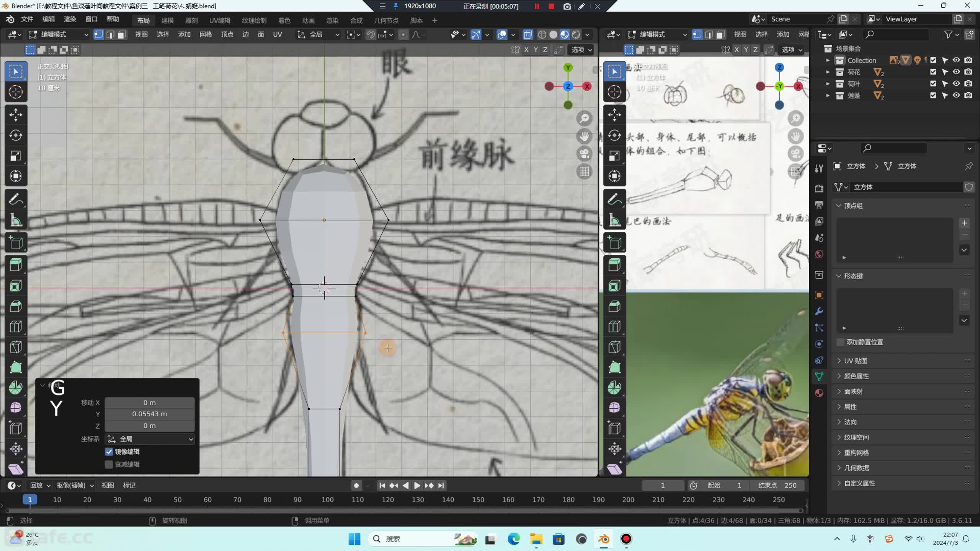Click the camera view icon in left viewport

point(584,154)
